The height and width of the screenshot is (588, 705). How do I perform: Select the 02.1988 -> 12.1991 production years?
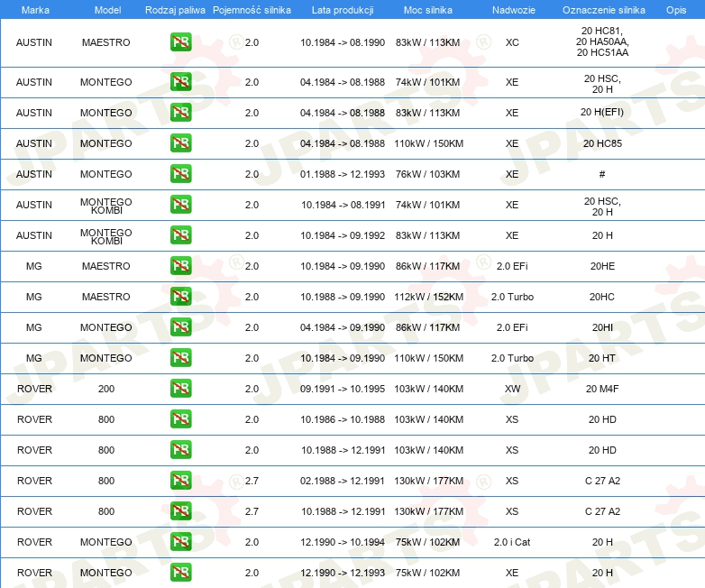[x=343, y=481]
